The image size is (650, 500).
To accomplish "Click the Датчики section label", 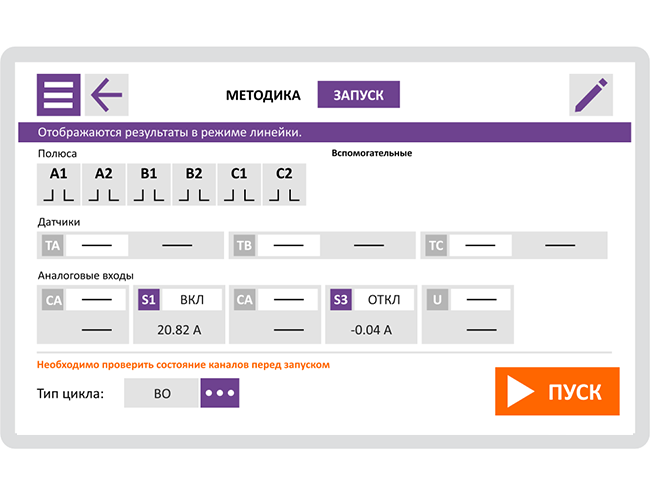I will click(x=59, y=222).
